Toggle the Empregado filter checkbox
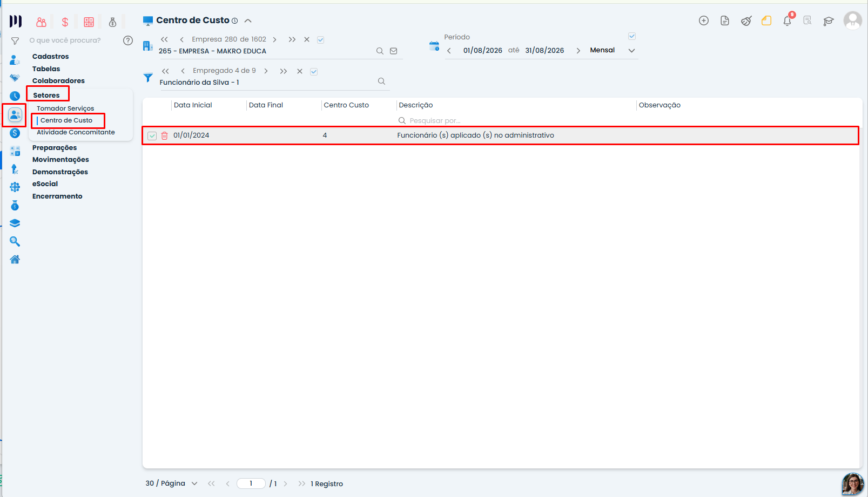 pyautogui.click(x=314, y=71)
